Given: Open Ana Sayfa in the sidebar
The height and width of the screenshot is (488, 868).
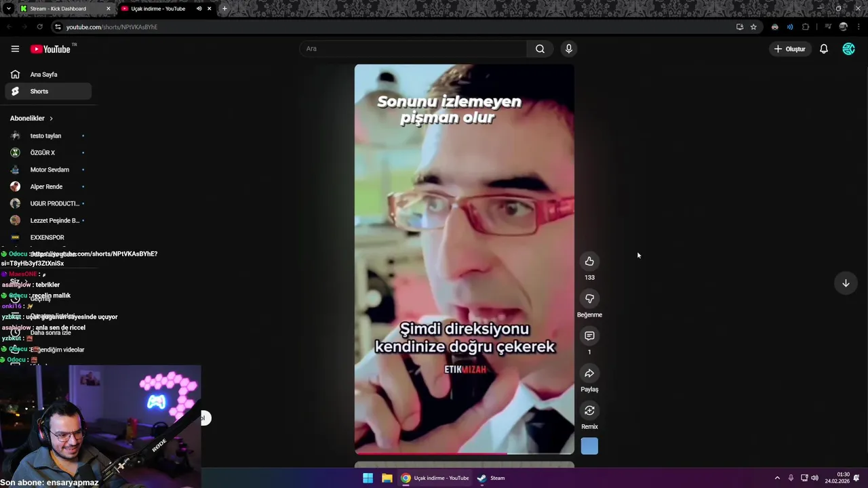Looking at the screenshot, I should point(47,75).
